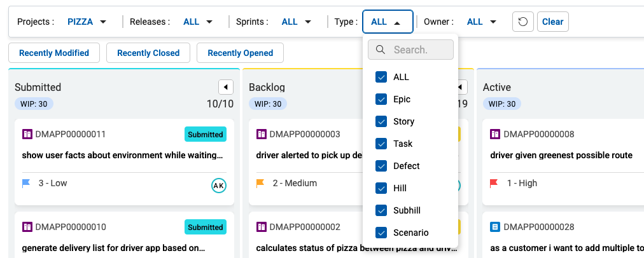Uncheck the Story type checkbox
The height and width of the screenshot is (258, 644).
pos(381,121)
